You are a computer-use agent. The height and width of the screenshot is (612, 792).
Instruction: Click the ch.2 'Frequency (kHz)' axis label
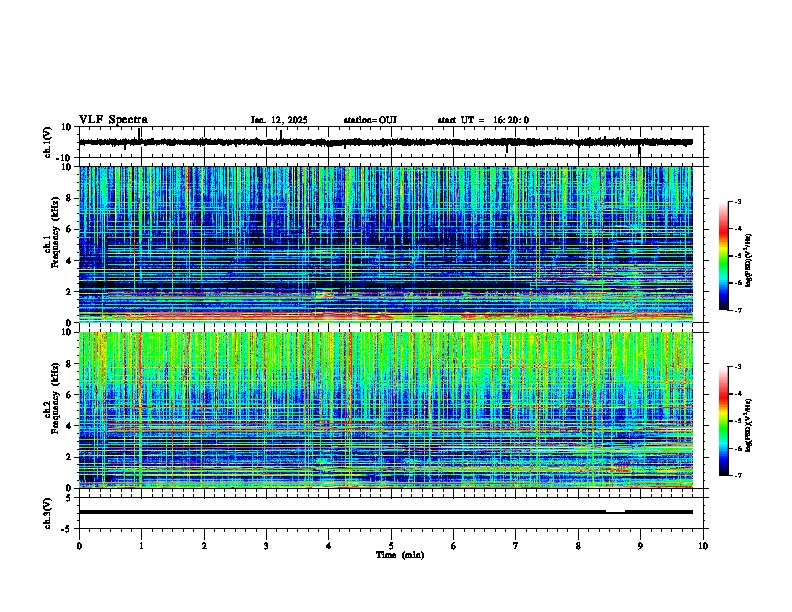(55, 398)
